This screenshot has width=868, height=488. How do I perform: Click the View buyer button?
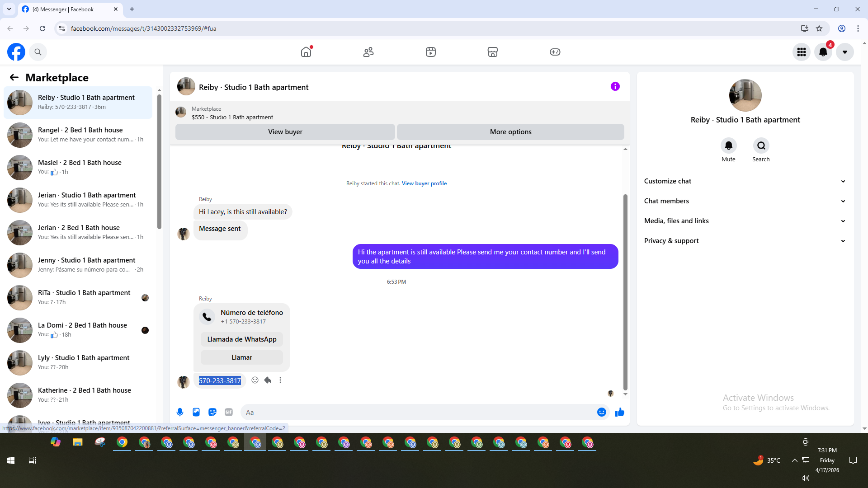[285, 132]
